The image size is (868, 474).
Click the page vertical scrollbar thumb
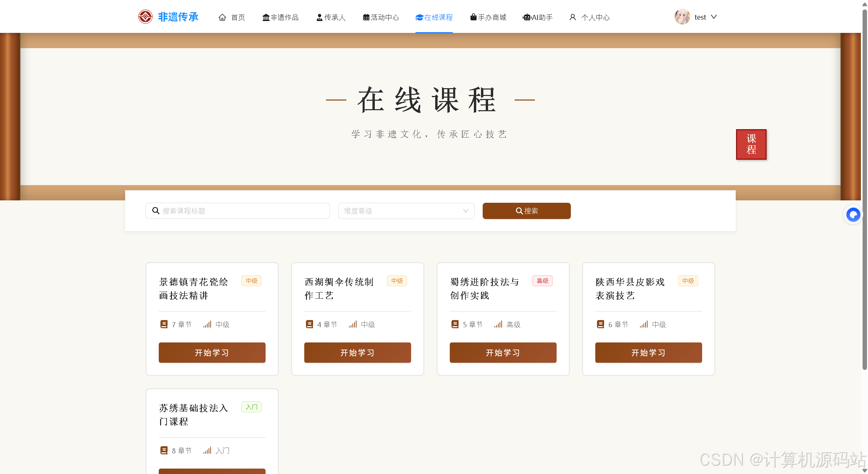(x=864, y=190)
